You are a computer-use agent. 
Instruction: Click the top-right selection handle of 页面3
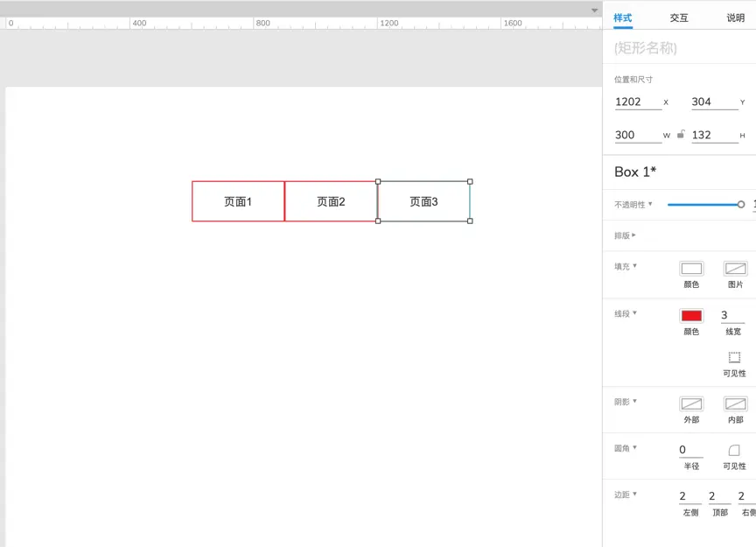click(470, 182)
